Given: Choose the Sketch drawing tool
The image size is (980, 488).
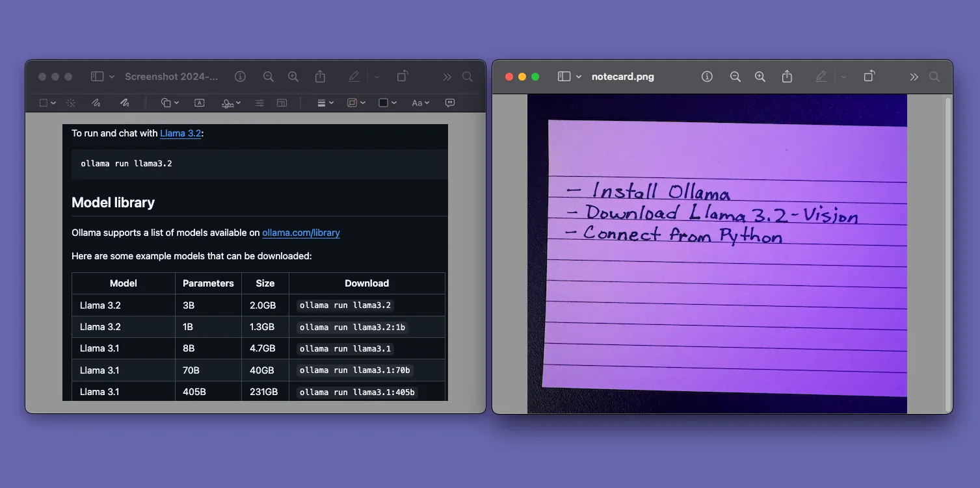Looking at the screenshot, I should coord(96,103).
